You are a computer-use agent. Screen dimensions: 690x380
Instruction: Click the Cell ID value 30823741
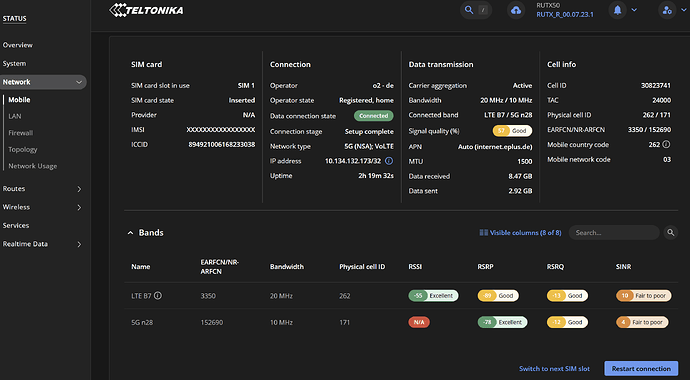(656, 85)
